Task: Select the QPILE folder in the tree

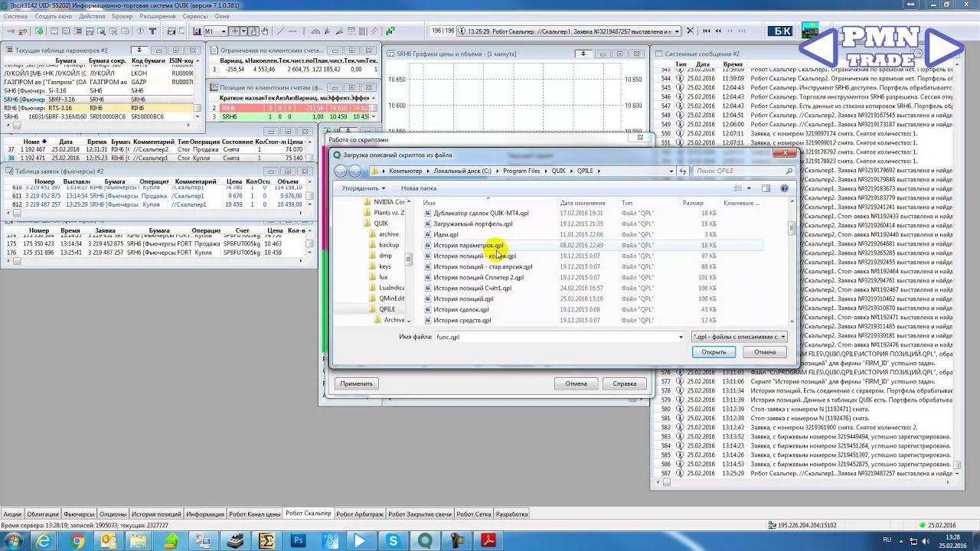Action: tap(387, 309)
